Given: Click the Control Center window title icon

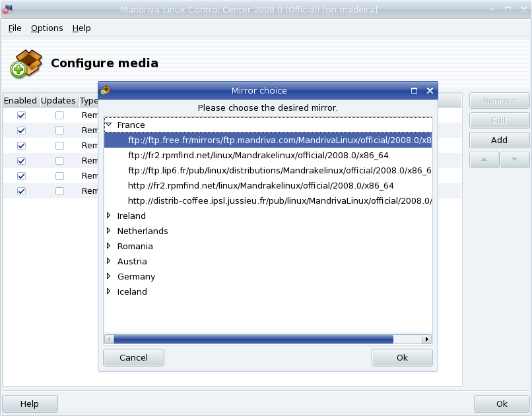Looking at the screenshot, I should point(7,9).
